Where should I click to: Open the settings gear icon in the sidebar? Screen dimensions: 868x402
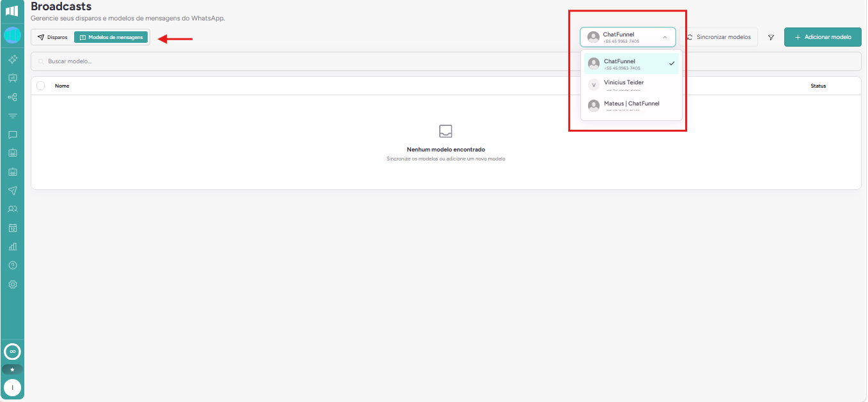(x=12, y=284)
